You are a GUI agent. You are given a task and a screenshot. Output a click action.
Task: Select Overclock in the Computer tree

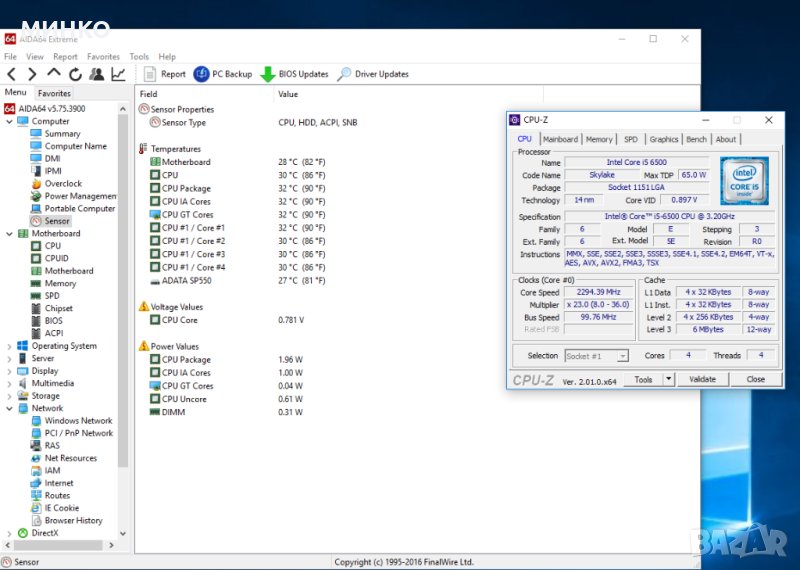(x=63, y=183)
